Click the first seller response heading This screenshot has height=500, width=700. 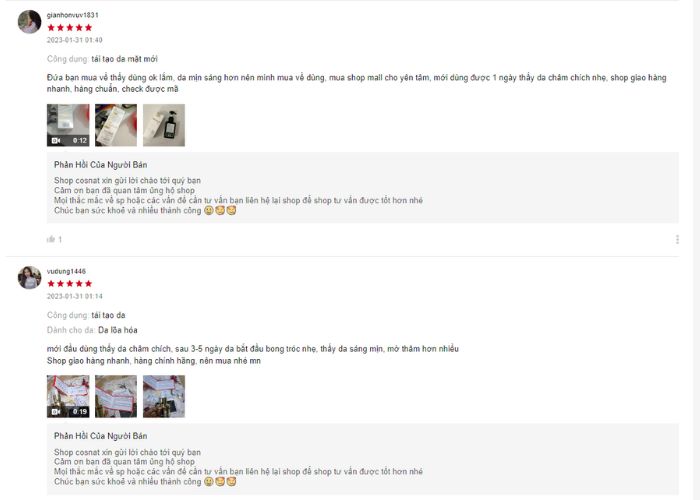(100, 165)
